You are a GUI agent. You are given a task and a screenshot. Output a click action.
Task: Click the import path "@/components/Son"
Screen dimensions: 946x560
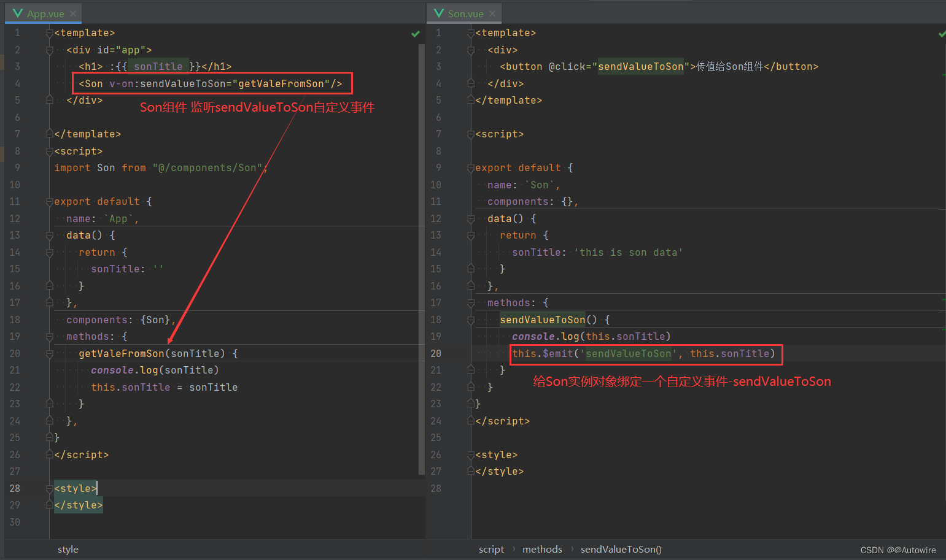pyautogui.click(x=207, y=168)
